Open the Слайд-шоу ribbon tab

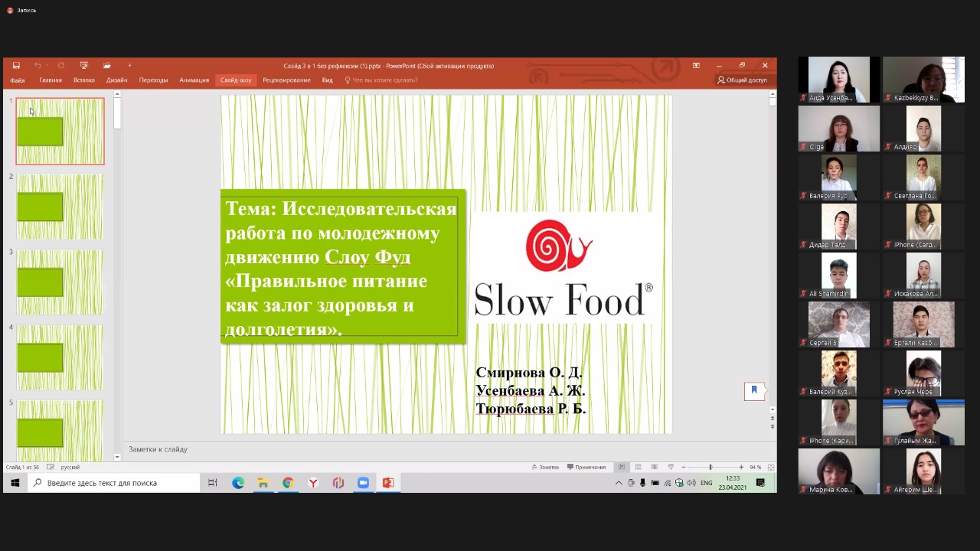236,80
